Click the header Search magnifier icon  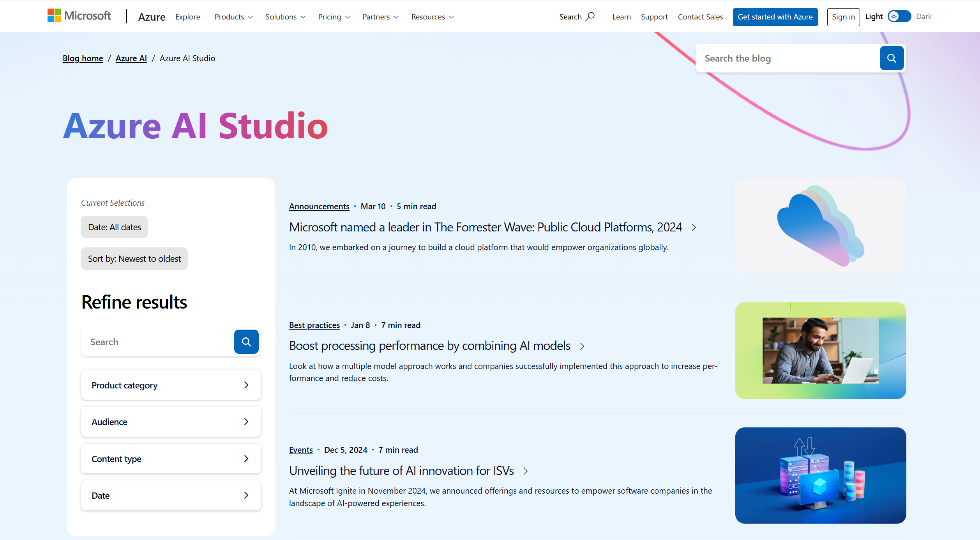click(x=590, y=16)
